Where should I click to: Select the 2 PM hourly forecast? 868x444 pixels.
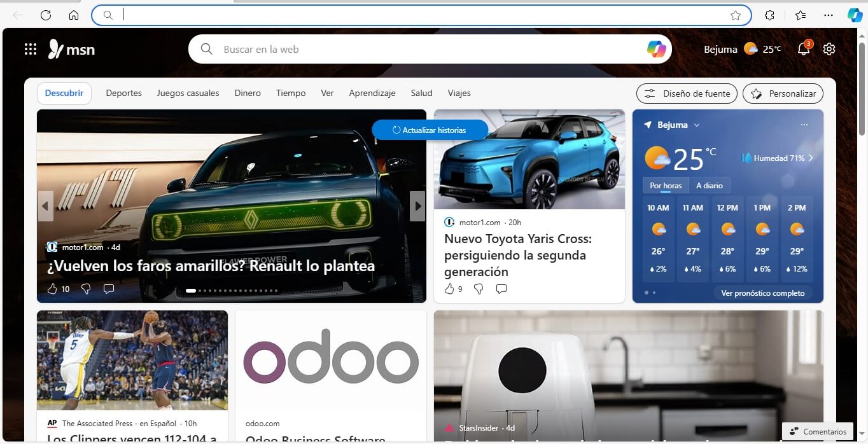click(797, 239)
